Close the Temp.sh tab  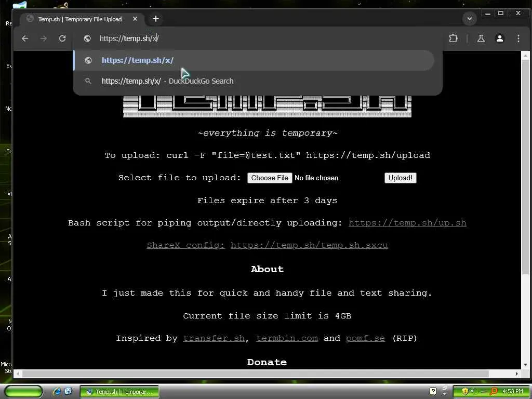coord(135,19)
